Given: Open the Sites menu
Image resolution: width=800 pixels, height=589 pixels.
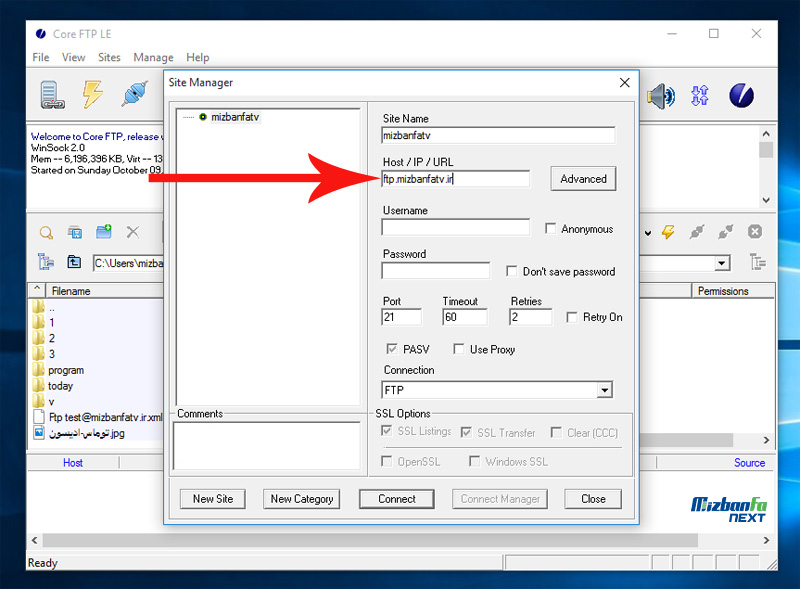Looking at the screenshot, I should pyautogui.click(x=109, y=57).
